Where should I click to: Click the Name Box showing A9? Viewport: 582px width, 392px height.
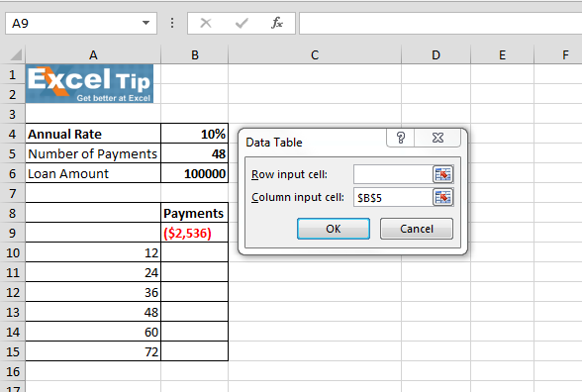point(81,23)
